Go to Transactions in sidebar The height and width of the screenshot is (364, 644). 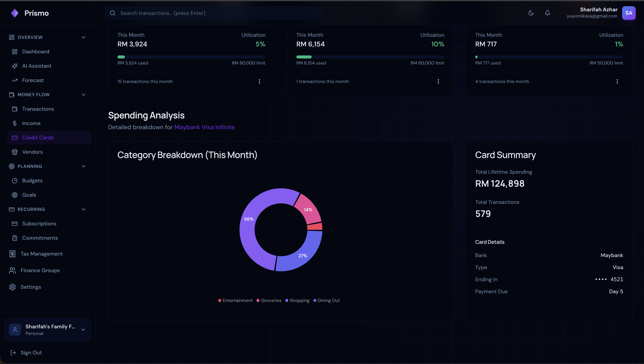(38, 109)
